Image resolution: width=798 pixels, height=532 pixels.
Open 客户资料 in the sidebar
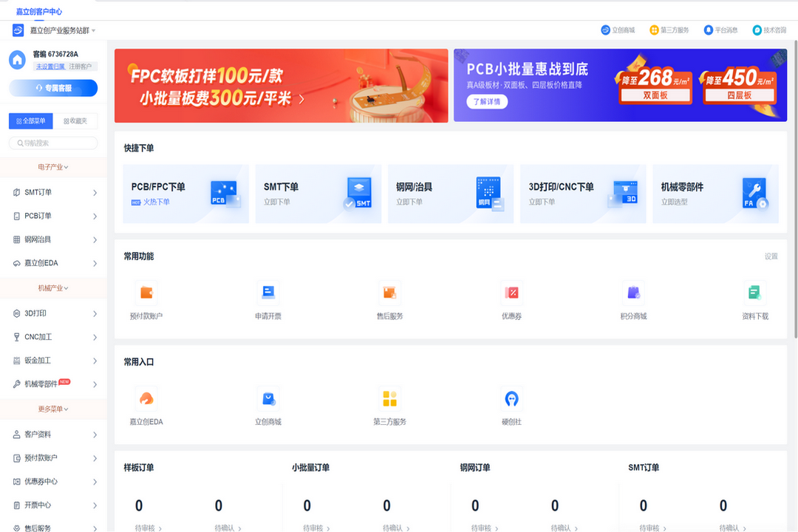pyautogui.click(x=53, y=434)
